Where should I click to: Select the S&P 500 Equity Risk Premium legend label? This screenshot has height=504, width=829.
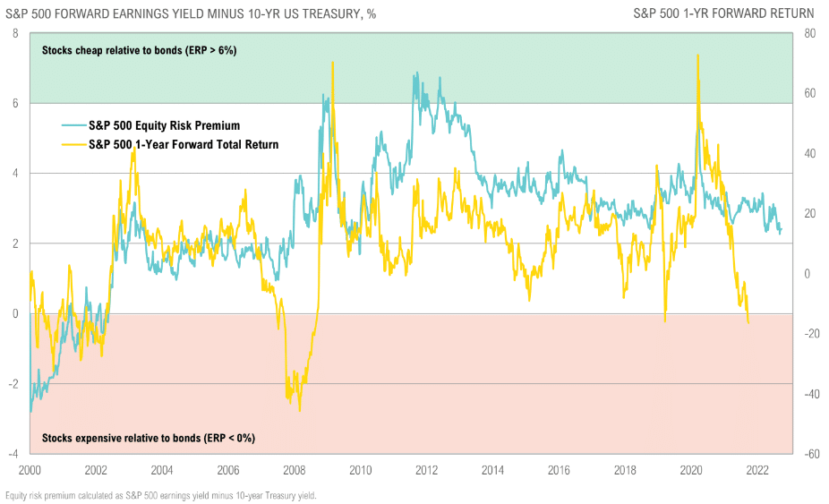(x=165, y=125)
